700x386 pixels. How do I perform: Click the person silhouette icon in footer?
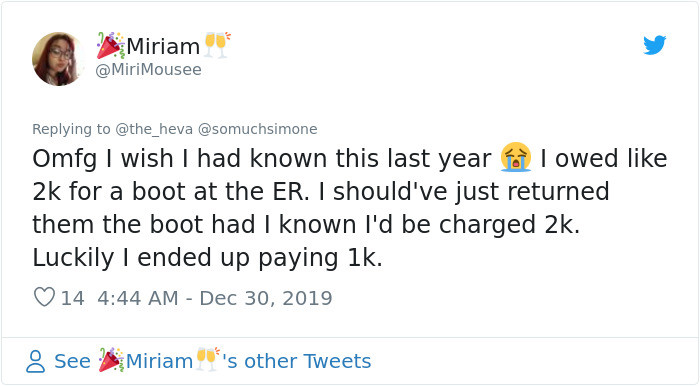tap(35, 361)
